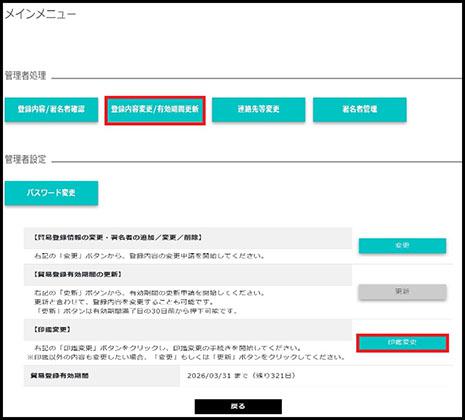Click the 【印鑑変更】 header row

(188, 330)
